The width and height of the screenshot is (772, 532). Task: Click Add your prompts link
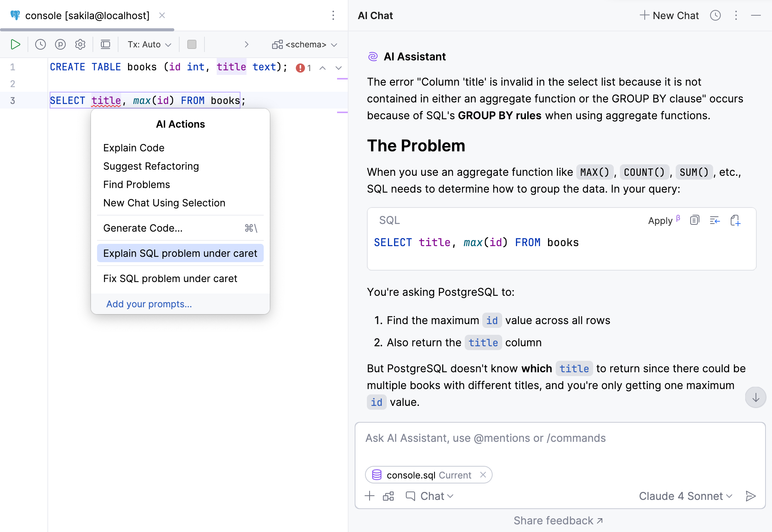[149, 304]
